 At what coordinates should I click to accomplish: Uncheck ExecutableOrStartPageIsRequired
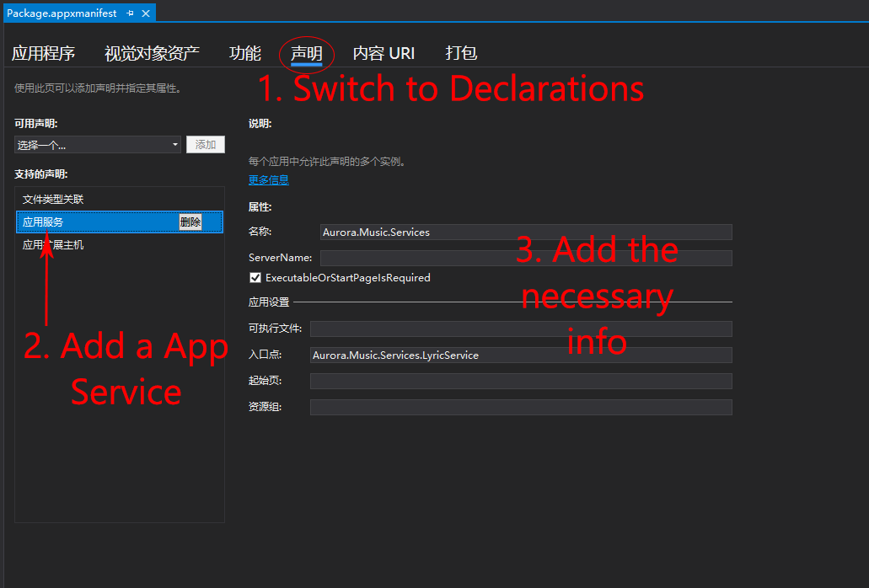255,277
